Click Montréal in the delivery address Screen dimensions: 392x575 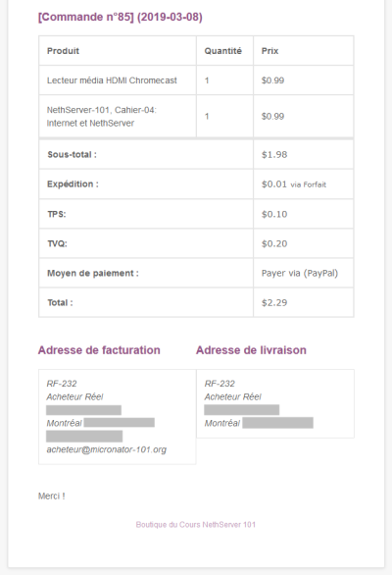tap(222, 423)
